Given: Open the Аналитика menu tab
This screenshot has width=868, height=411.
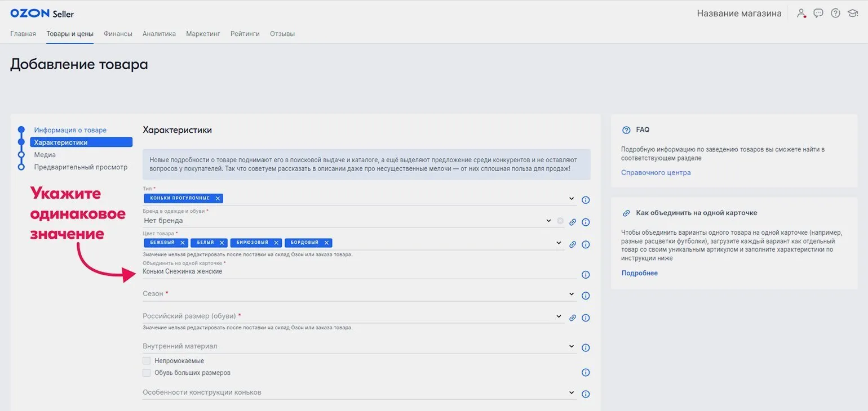Looking at the screenshot, I should pos(159,34).
